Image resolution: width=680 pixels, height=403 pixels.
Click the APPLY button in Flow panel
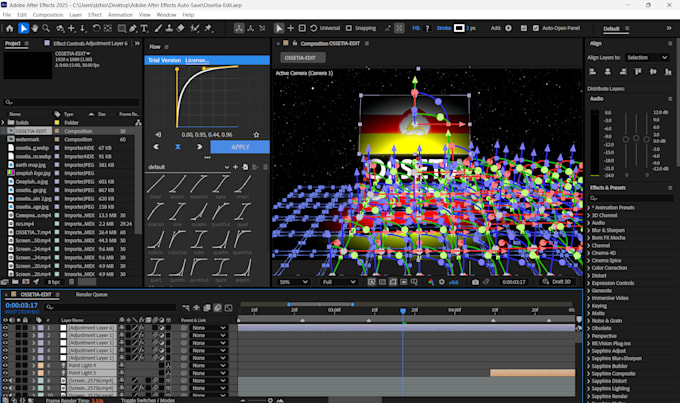pos(240,147)
